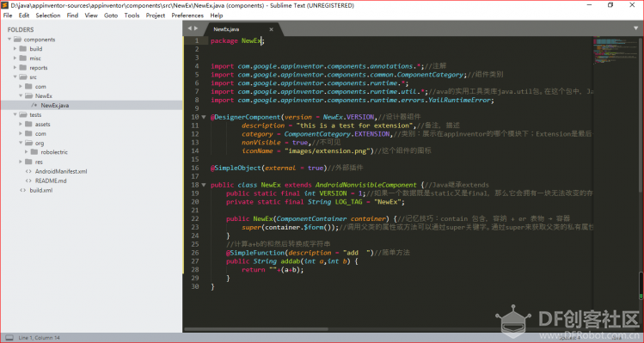Click line number 22 in the gutter
644x343 pixels.
[195, 218]
